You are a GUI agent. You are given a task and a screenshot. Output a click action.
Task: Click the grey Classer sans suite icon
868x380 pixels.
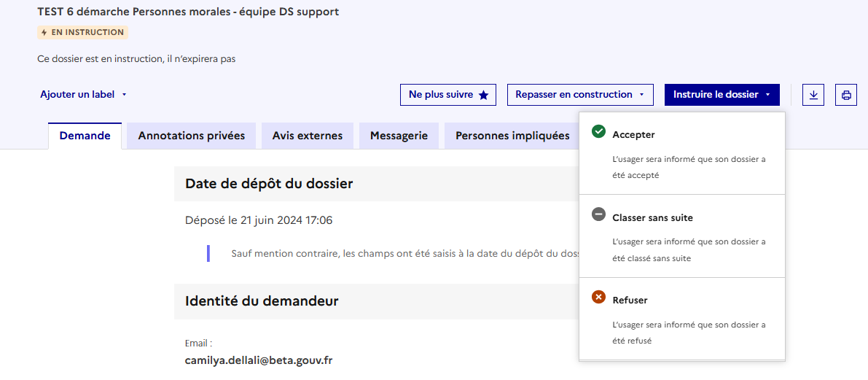[598, 214]
